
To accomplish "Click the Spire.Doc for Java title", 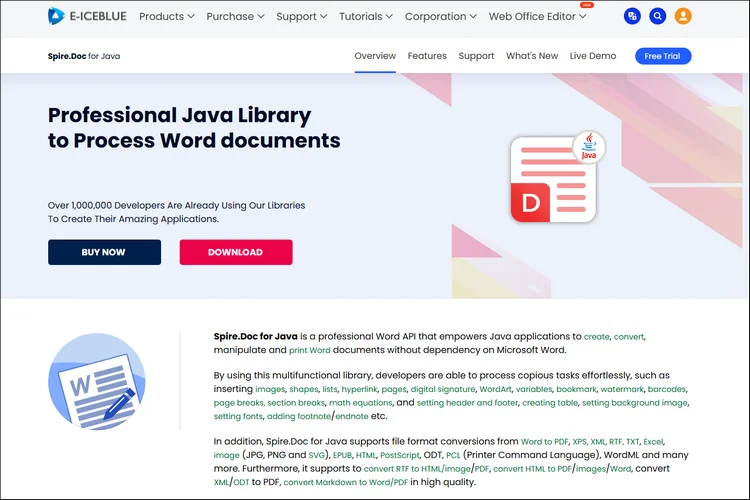I will pyautogui.click(x=84, y=56).
